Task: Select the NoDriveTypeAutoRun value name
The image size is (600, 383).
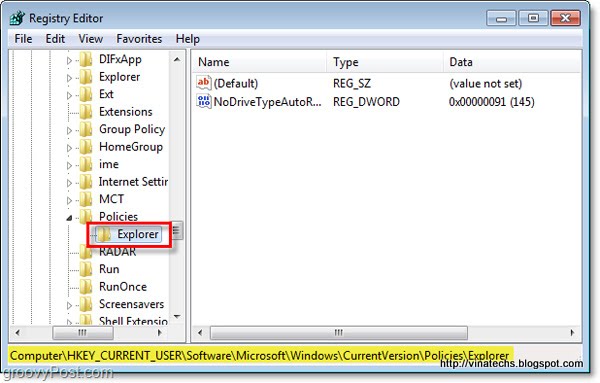Action: (267, 102)
